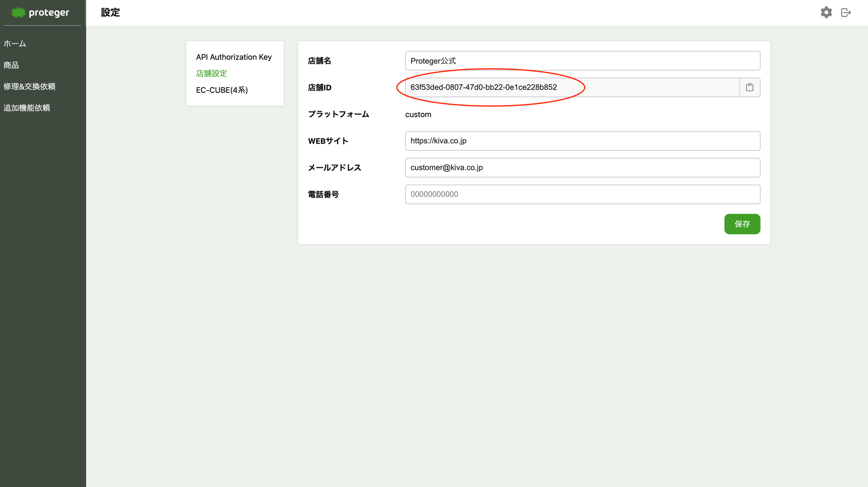
Task: Click the proteger logo in sidebar
Action: pyautogui.click(x=40, y=13)
